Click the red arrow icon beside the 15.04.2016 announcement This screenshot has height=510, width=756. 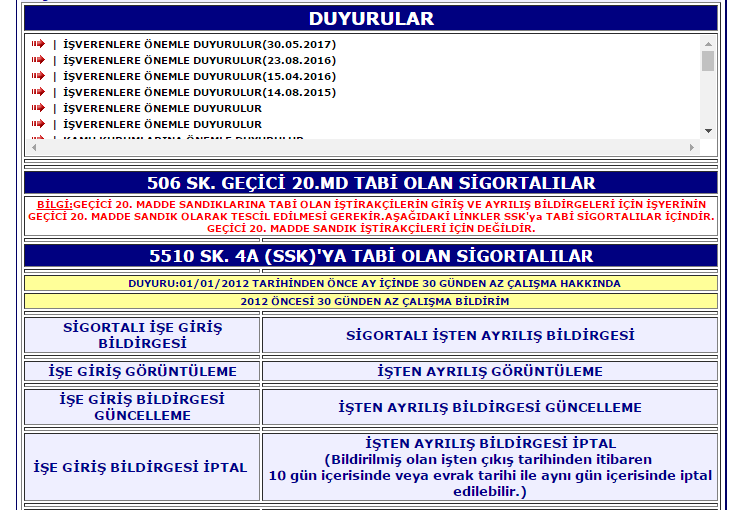click(38, 76)
